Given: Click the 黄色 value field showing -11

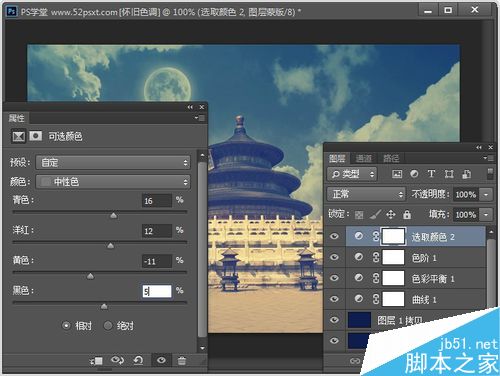Looking at the screenshot, I should [157, 261].
